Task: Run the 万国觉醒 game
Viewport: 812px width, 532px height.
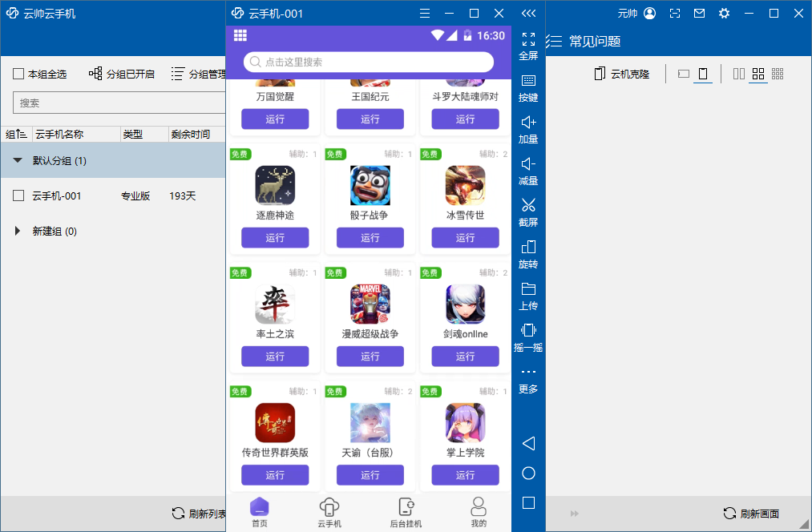Action: point(275,119)
